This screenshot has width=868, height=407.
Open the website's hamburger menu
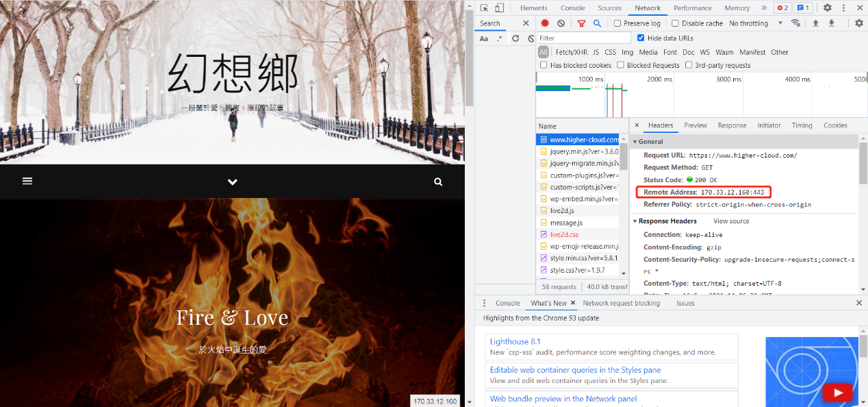[x=27, y=182]
